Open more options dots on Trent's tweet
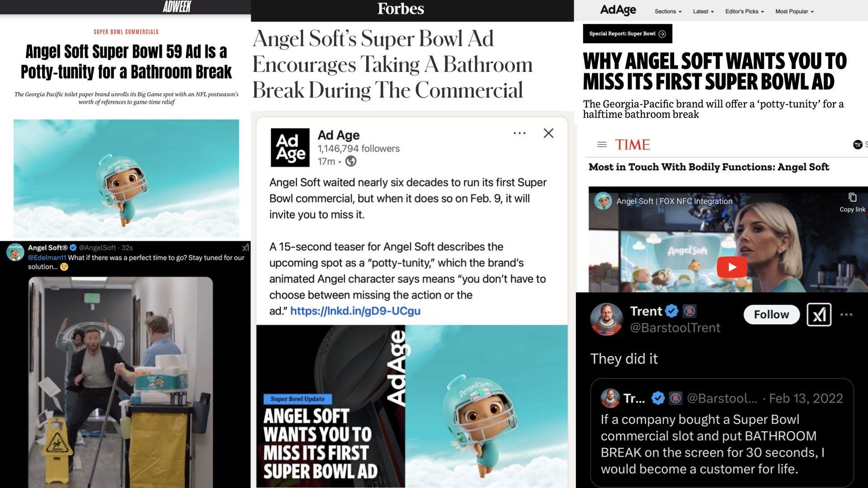Viewport: 868px width, 488px height. [x=846, y=314]
